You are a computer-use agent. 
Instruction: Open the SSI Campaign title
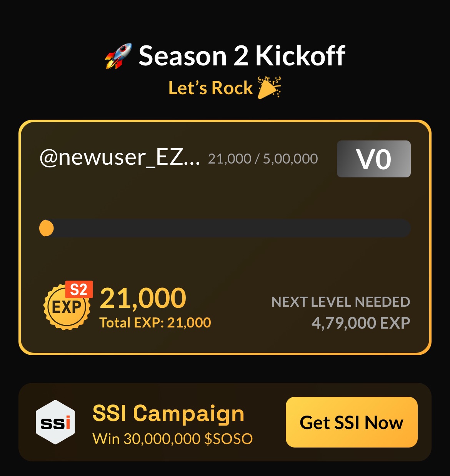(168, 414)
